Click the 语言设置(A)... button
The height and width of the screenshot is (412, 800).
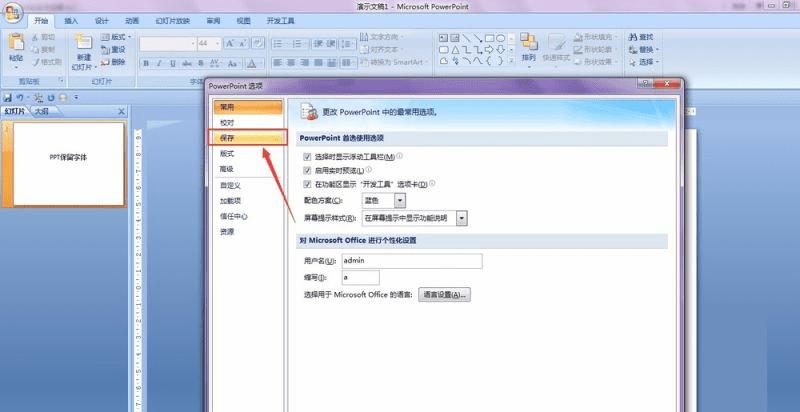444,295
